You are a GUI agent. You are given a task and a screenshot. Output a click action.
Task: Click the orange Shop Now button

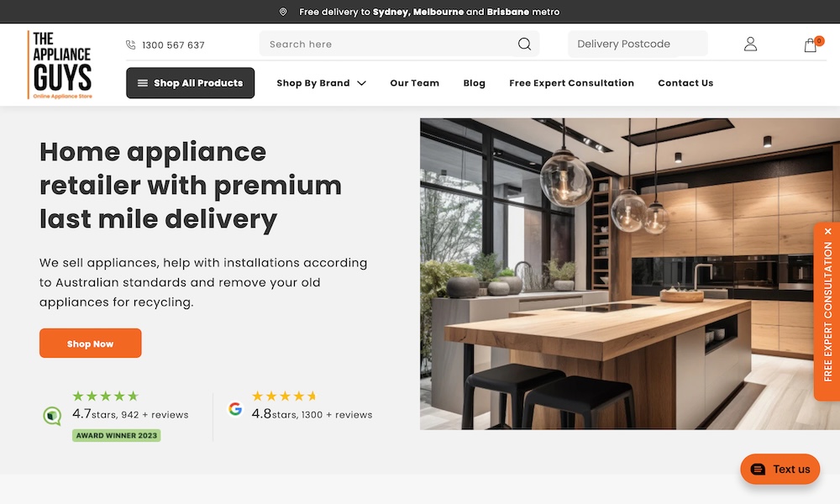pos(91,344)
